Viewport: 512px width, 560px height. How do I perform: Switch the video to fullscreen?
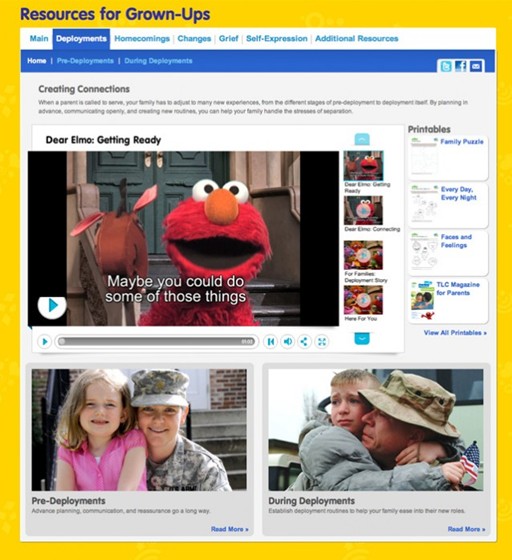tap(321, 342)
